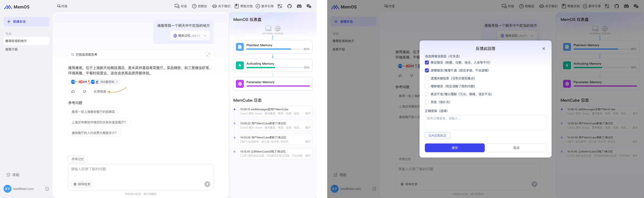
Task: Open the Discord icon in the undimmed header
Action: [299, 6]
